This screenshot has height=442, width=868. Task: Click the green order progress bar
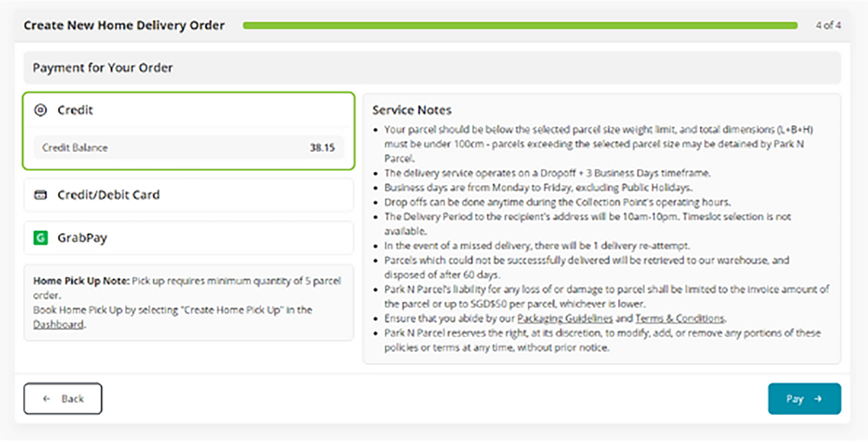[x=520, y=26]
